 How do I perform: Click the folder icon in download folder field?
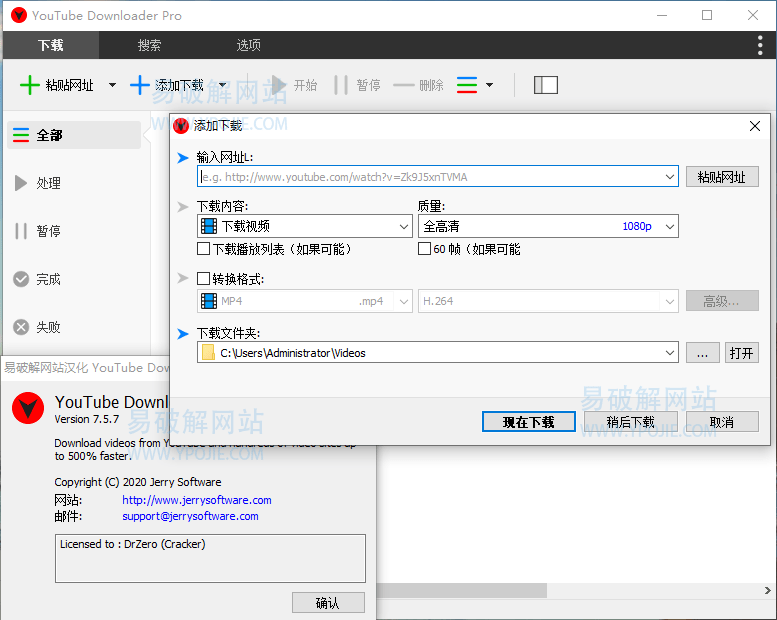[x=208, y=353]
